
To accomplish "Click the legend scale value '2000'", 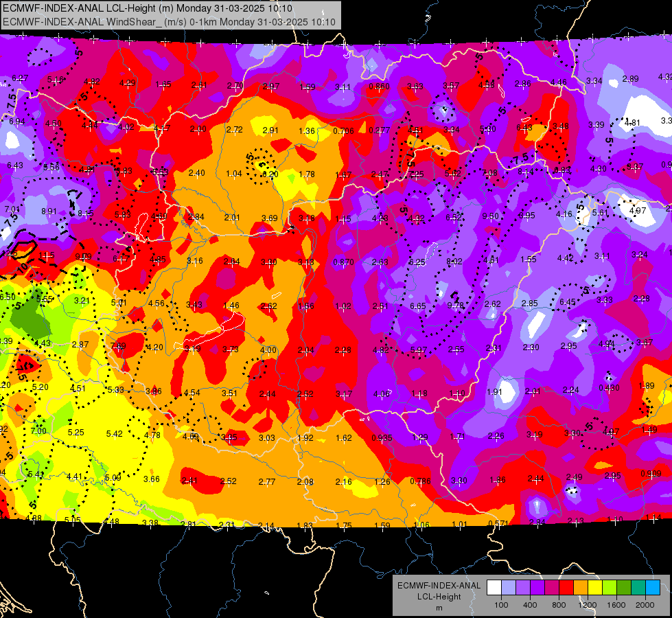I will (645, 605).
